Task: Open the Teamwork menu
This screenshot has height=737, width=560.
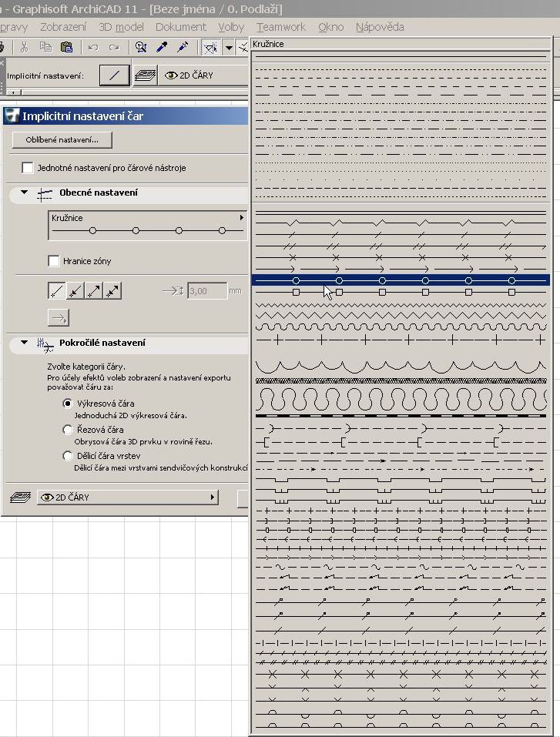Action: coord(281,27)
